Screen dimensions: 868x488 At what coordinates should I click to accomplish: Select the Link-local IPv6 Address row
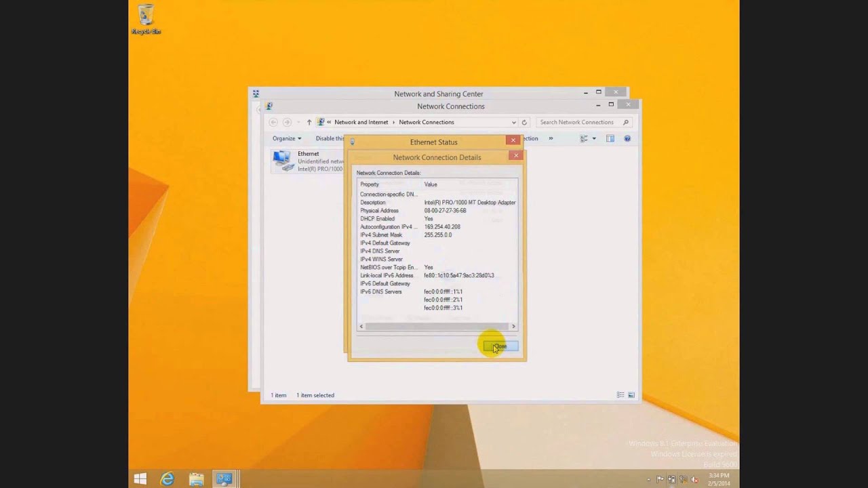(437, 276)
